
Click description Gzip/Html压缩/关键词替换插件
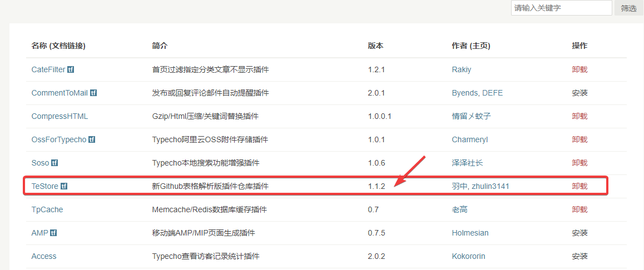tap(205, 116)
